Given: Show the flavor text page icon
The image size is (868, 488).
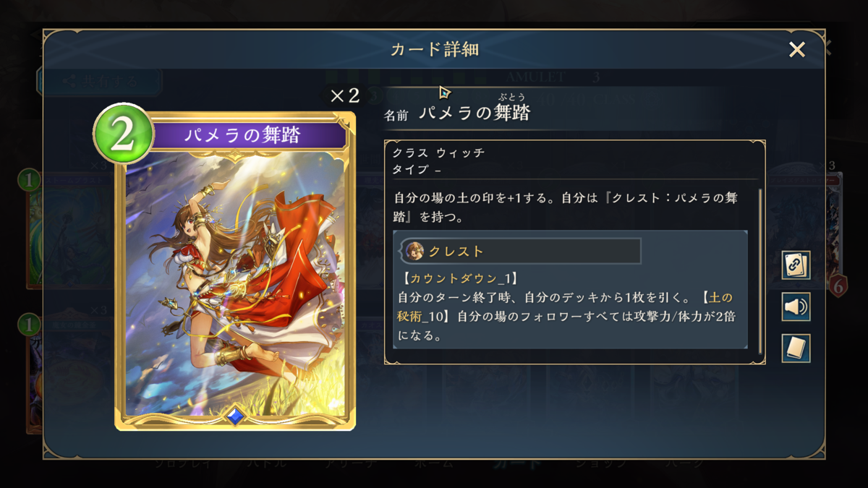Looking at the screenshot, I should click(x=796, y=349).
